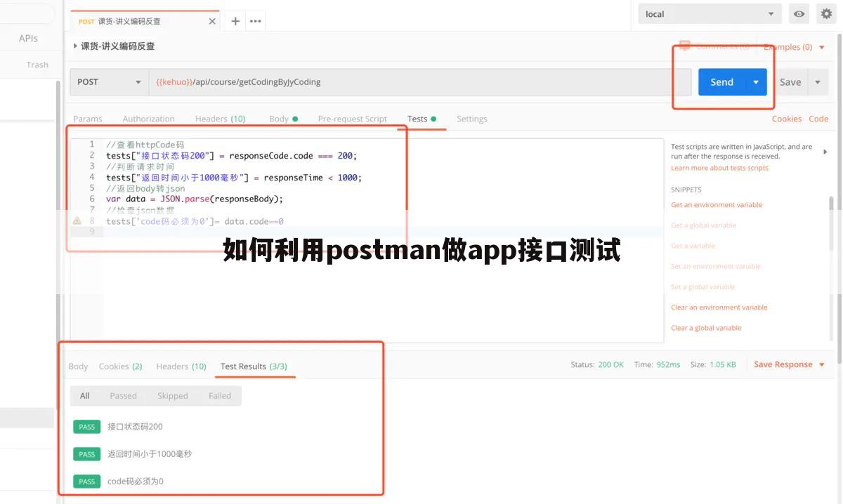Insert Clear an environment variable snippet
This screenshot has height=504, width=843.
coord(719,307)
